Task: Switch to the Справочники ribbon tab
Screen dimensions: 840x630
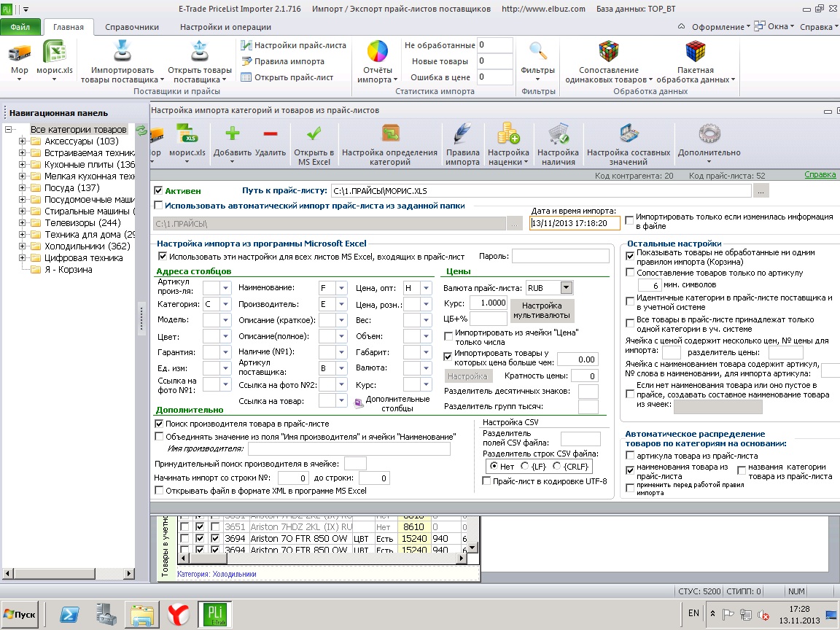Action: pos(132,27)
